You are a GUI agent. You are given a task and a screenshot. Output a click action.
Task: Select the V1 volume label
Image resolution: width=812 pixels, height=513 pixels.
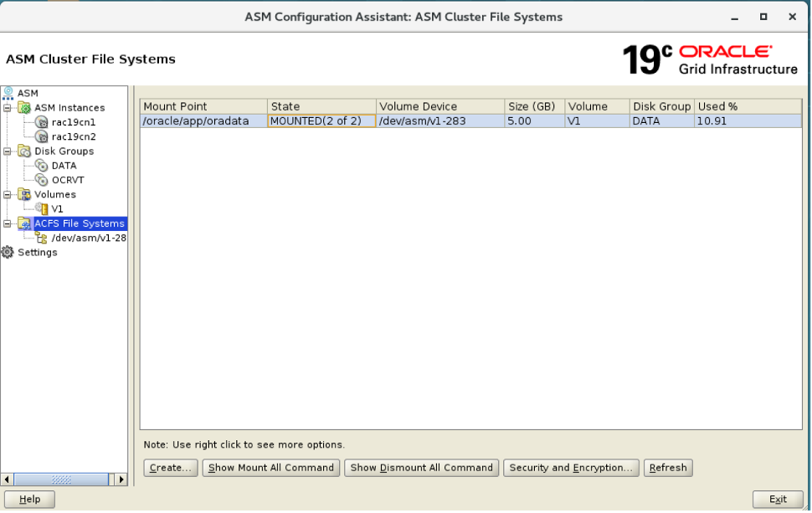point(57,209)
